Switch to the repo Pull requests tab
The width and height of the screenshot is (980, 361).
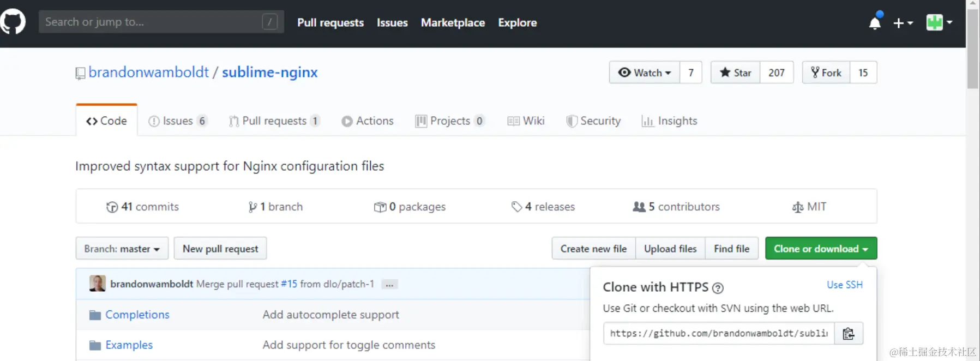pos(274,121)
